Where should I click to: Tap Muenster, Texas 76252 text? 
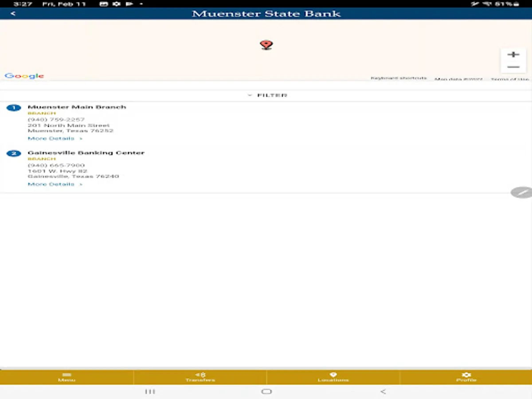(70, 131)
